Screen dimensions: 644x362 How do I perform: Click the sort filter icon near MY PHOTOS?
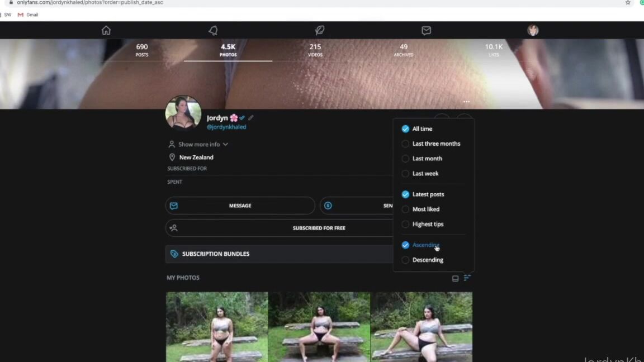(x=467, y=278)
